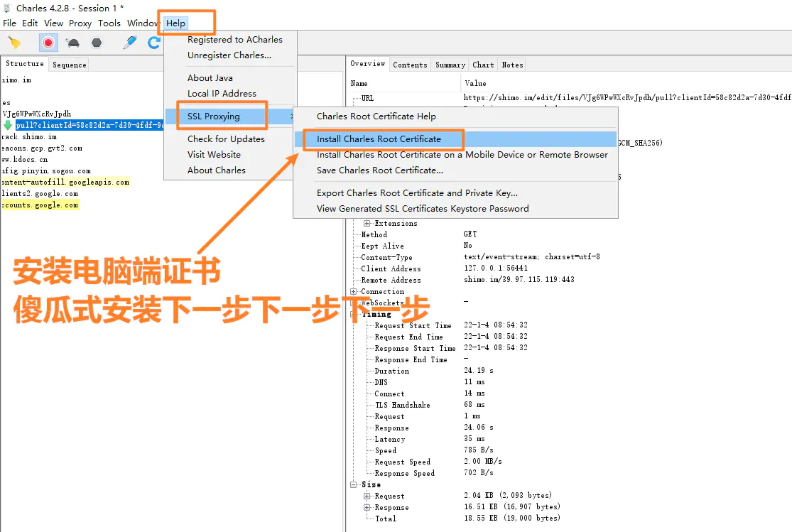
Task: Click the Help menu
Action: click(175, 23)
